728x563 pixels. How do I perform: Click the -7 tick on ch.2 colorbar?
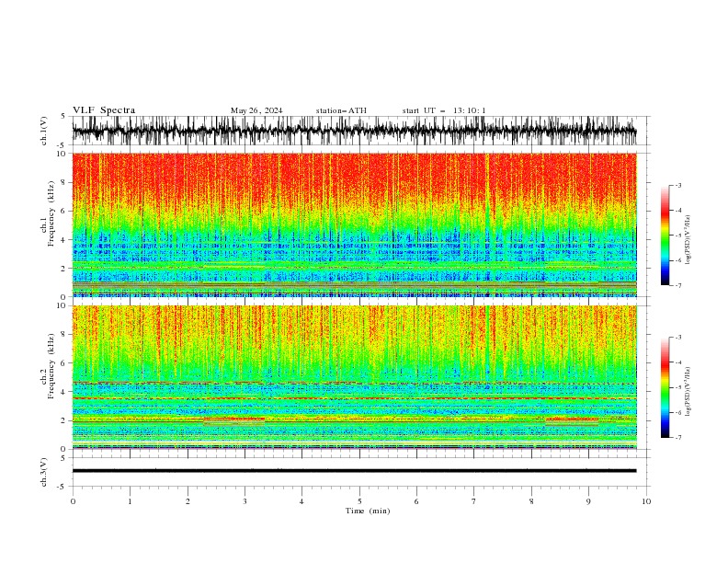click(x=677, y=437)
